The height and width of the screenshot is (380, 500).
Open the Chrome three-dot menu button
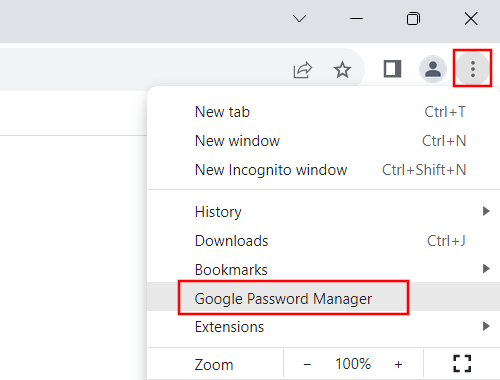(x=472, y=69)
